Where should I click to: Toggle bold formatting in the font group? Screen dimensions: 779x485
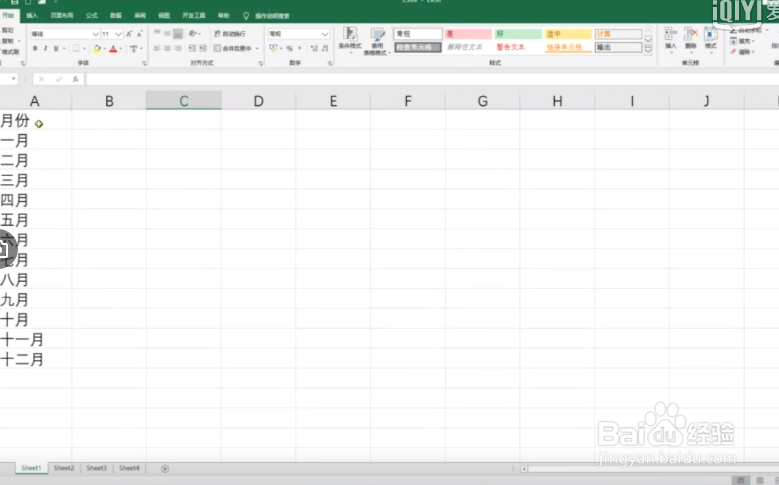[35, 48]
